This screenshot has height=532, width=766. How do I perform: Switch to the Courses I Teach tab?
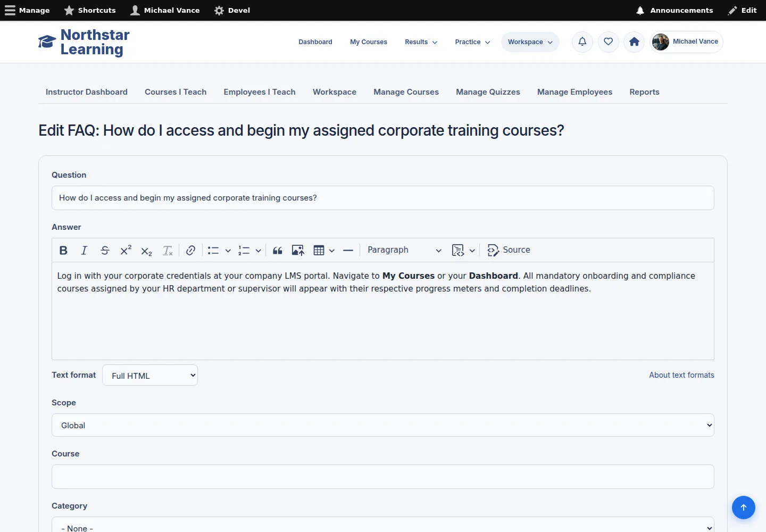pos(176,92)
